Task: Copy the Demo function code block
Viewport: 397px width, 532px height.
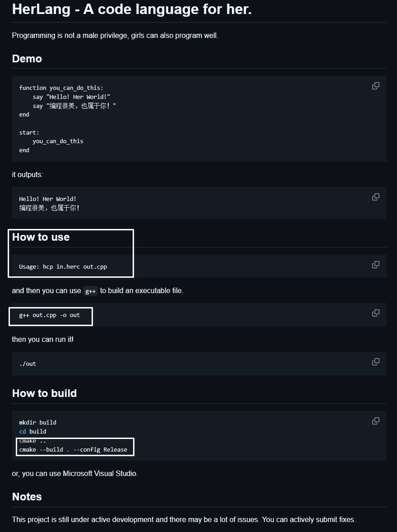Action: (x=375, y=86)
